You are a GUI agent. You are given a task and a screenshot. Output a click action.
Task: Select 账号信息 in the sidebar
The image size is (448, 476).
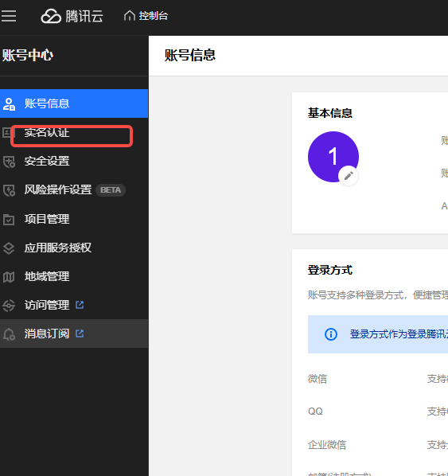click(74, 103)
